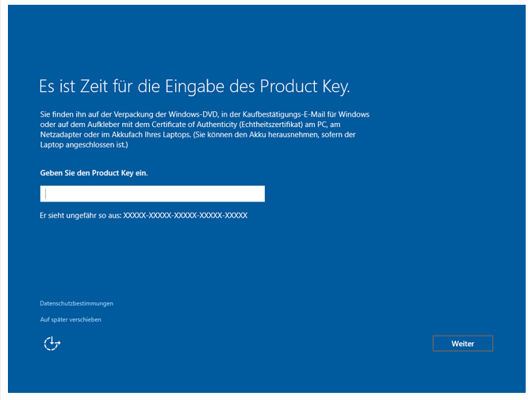Image resolution: width=532 pixels, height=400 pixels.
Task: Click the word 'Netzadapter' in the paragraph
Action: 61,134
